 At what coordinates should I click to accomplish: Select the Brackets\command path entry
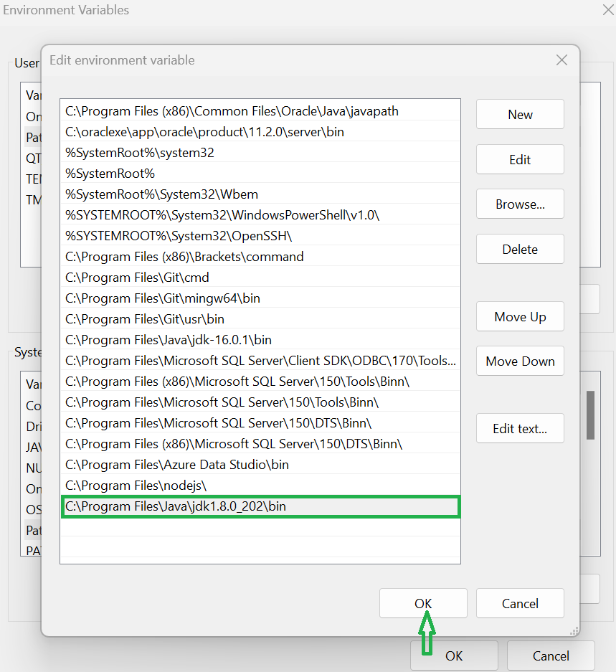[x=260, y=257]
